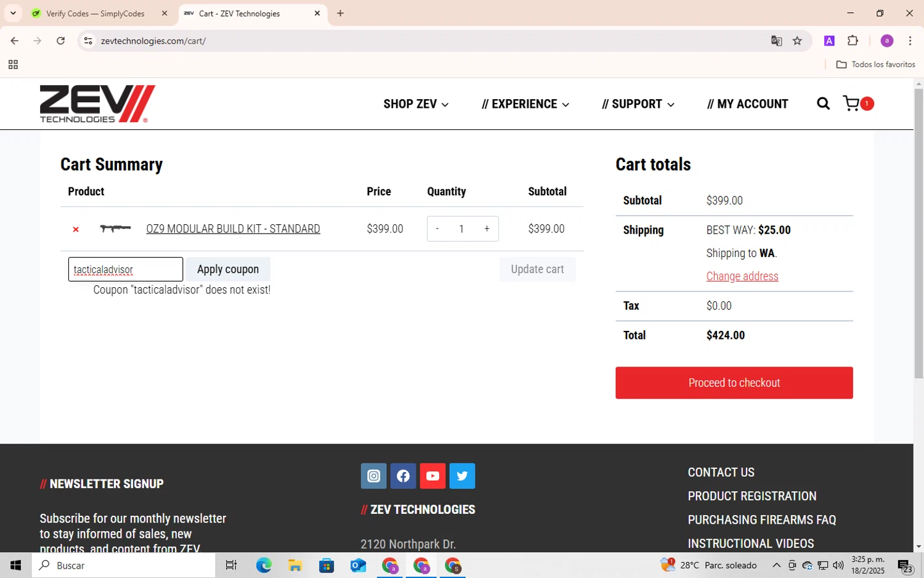
Task: Expand // EXPERIENCE menu
Action: [x=525, y=104]
